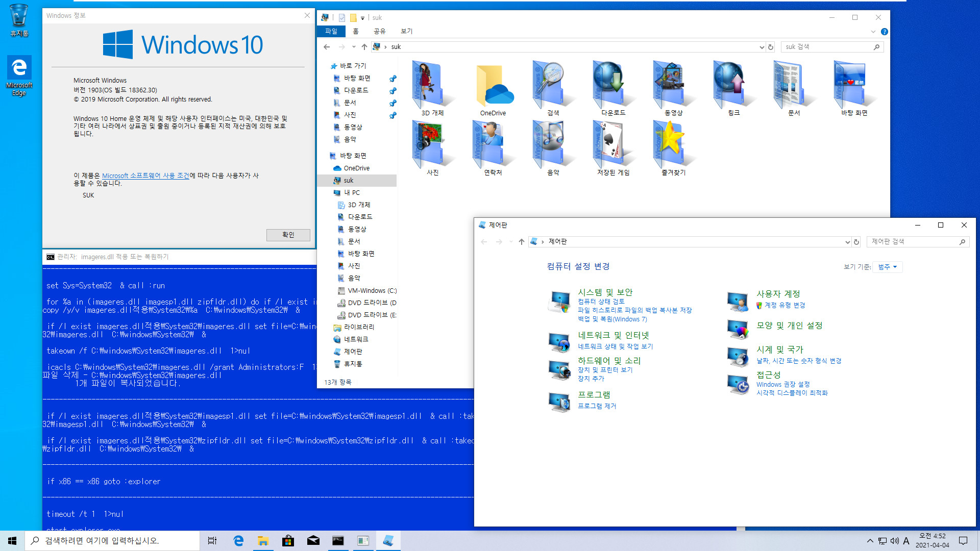Open the Mail app on taskbar
Image resolution: width=980 pixels, height=551 pixels.
[x=313, y=541]
